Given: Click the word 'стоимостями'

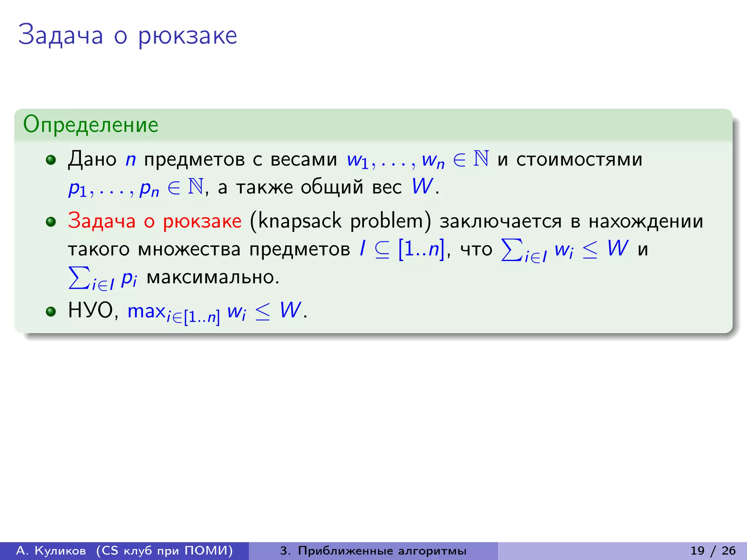Looking at the screenshot, I should pyautogui.click(x=579, y=160).
